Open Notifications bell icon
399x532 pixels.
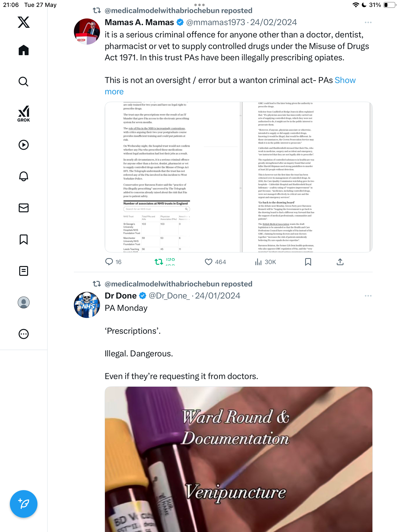click(24, 176)
